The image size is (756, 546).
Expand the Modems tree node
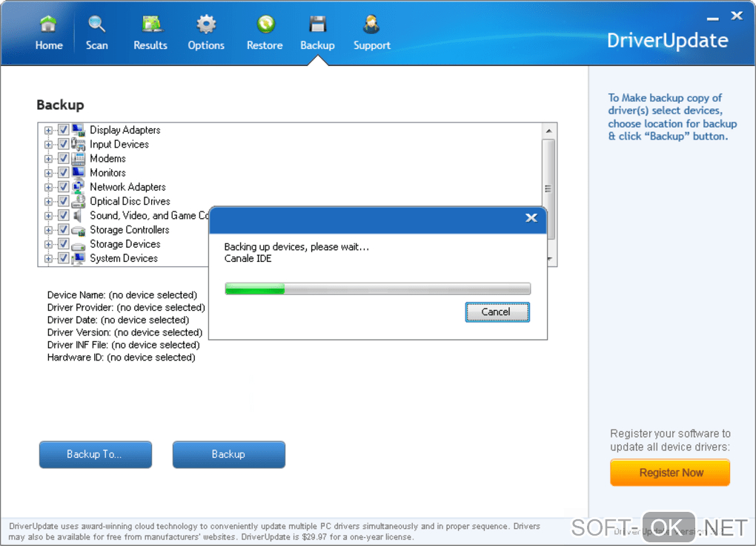(x=48, y=159)
